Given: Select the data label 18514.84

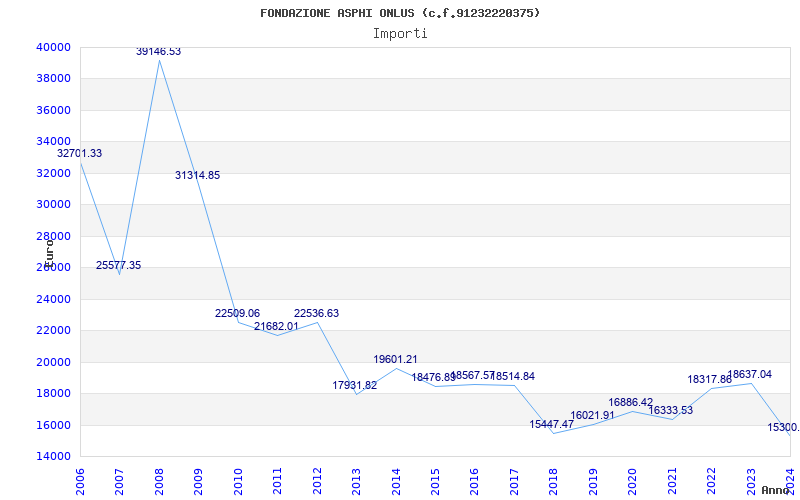Looking at the screenshot, I should pos(513,377).
